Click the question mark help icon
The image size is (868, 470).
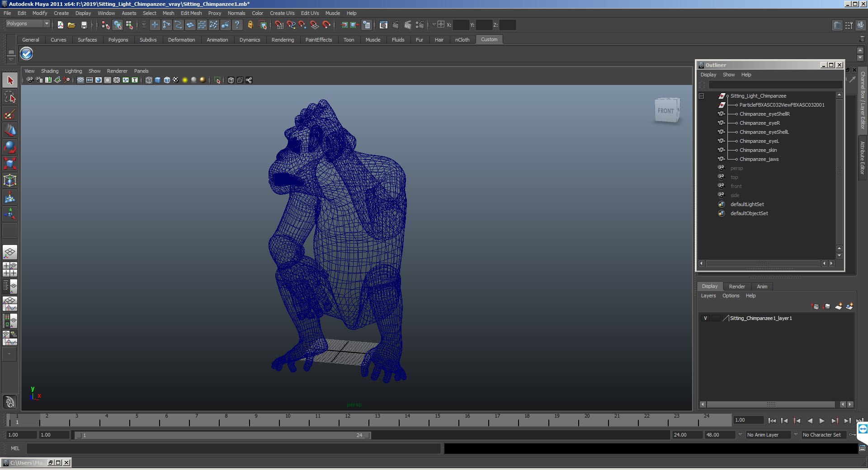click(x=237, y=25)
